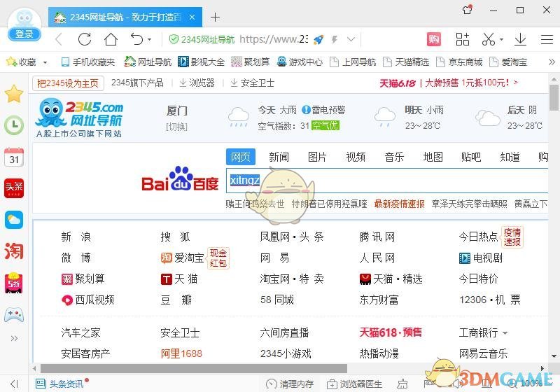
Task: Click the vertical scrollbar down arrow
Action: point(554,356)
